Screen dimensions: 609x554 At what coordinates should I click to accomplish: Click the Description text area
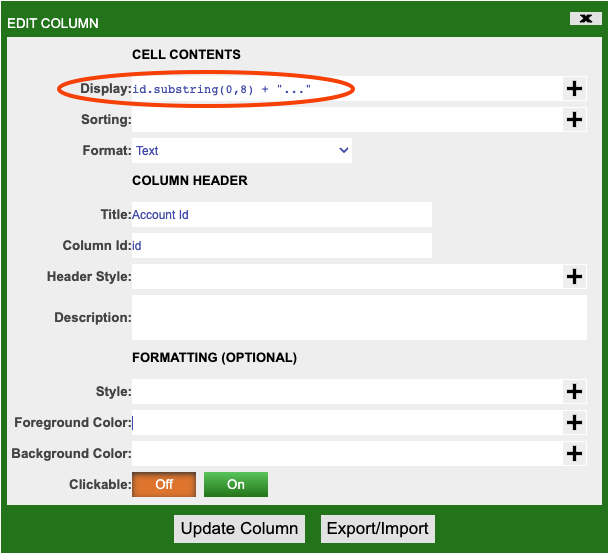(359, 318)
